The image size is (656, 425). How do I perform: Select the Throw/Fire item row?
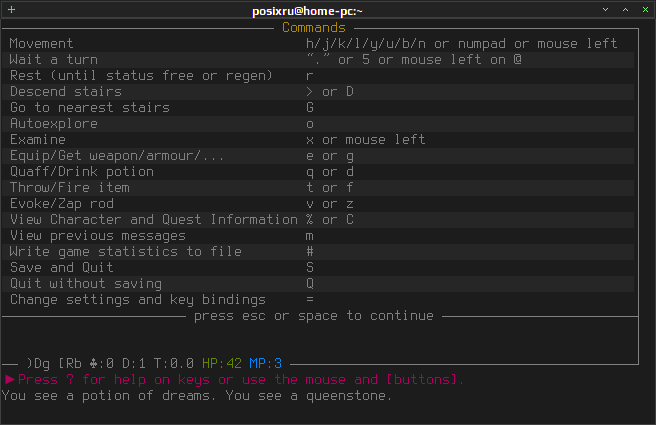click(318, 187)
